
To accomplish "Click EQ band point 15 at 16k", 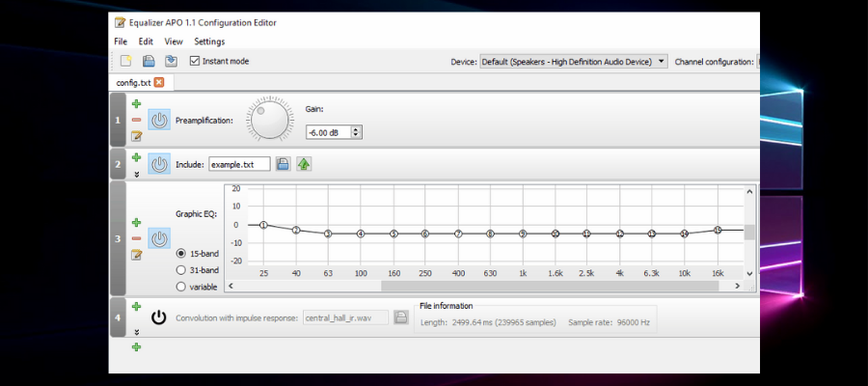I will [718, 230].
